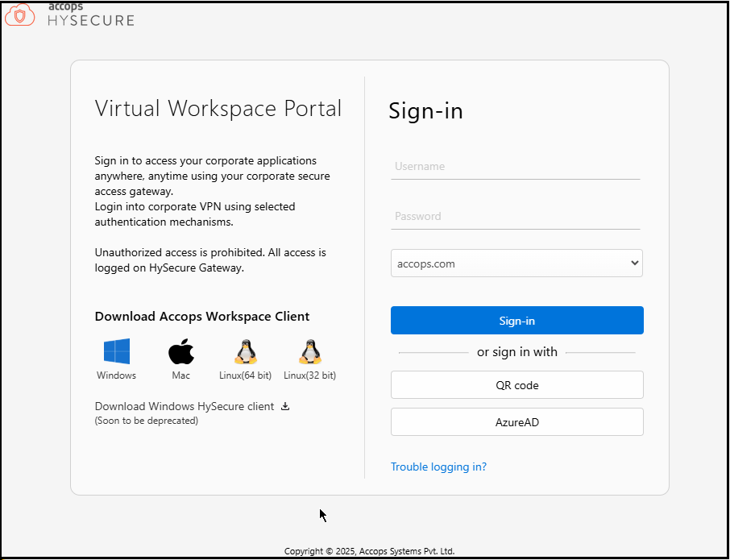Click the chevron arrow on domain selector
The height and width of the screenshot is (560, 730).
pyautogui.click(x=635, y=263)
